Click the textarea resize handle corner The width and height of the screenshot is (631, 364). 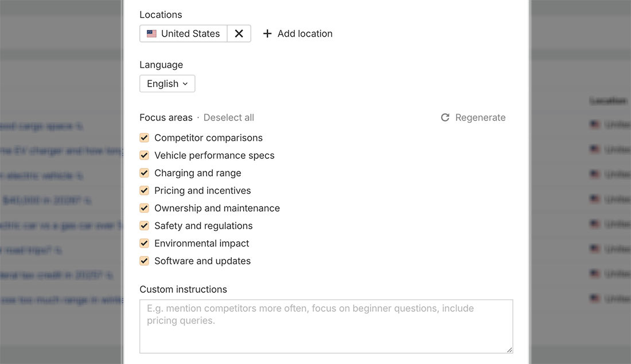[509, 349]
